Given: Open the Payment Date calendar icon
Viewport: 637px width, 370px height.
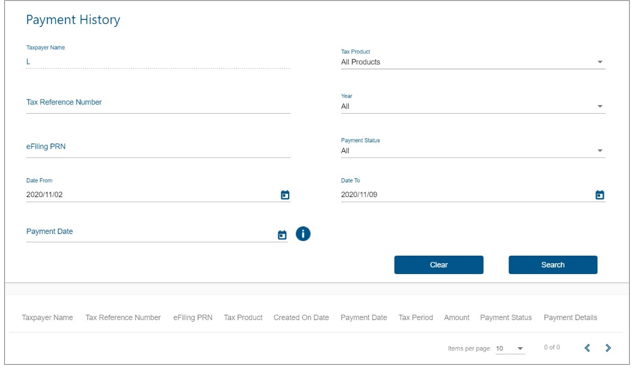Looking at the screenshot, I should (x=282, y=235).
